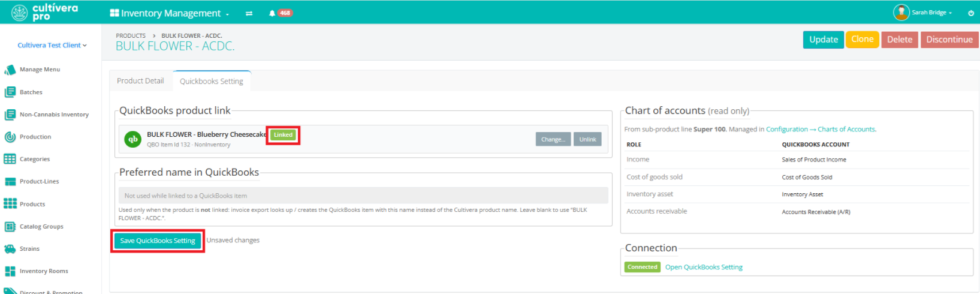980x294 pixels.
Task: Open the Production sidebar icon
Action: 10,137
